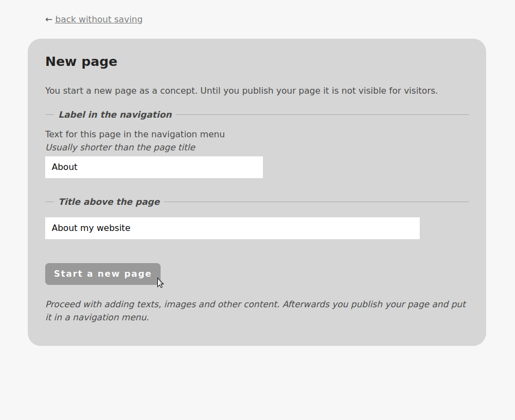515x420 pixels.
Task: Click the divider line beside Label in the navigation
Action: click(x=321, y=115)
